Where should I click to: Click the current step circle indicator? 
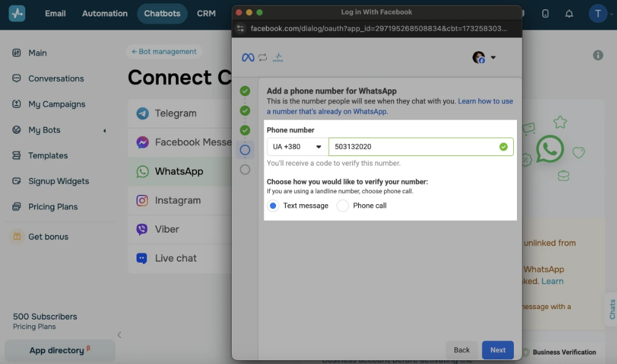(245, 150)
